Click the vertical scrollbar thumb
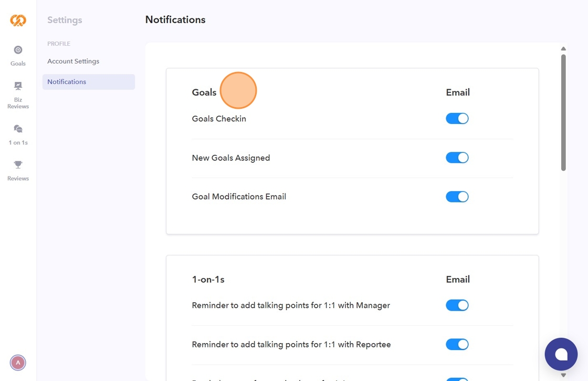This screenshot has height=381, width=588. [563, 112]
